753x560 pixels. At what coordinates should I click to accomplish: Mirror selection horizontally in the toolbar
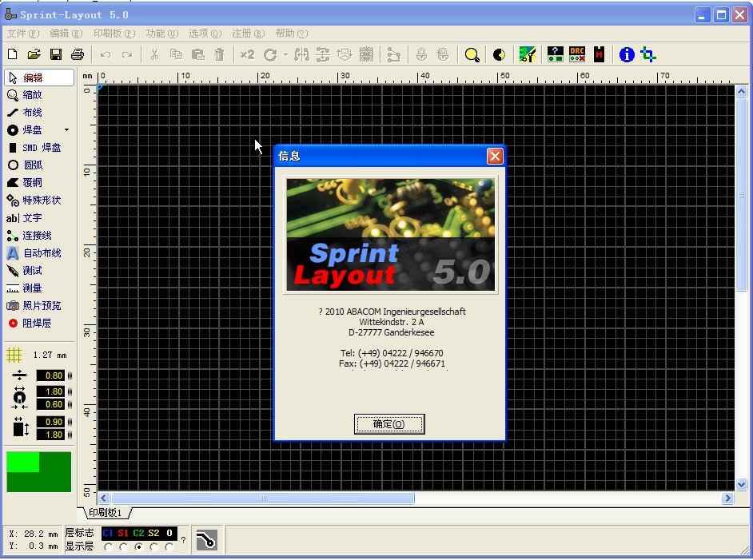tap(301, 54)
